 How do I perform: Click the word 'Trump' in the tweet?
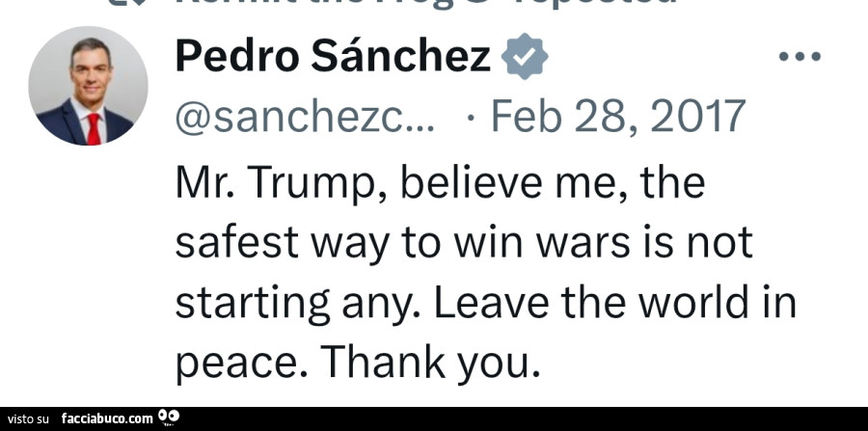point(313,183)
